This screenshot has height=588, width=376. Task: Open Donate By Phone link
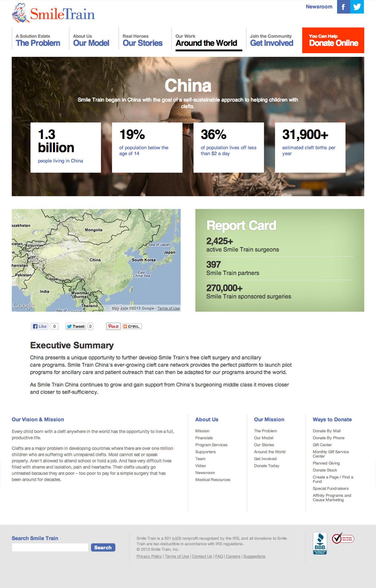tap(328, 438)
